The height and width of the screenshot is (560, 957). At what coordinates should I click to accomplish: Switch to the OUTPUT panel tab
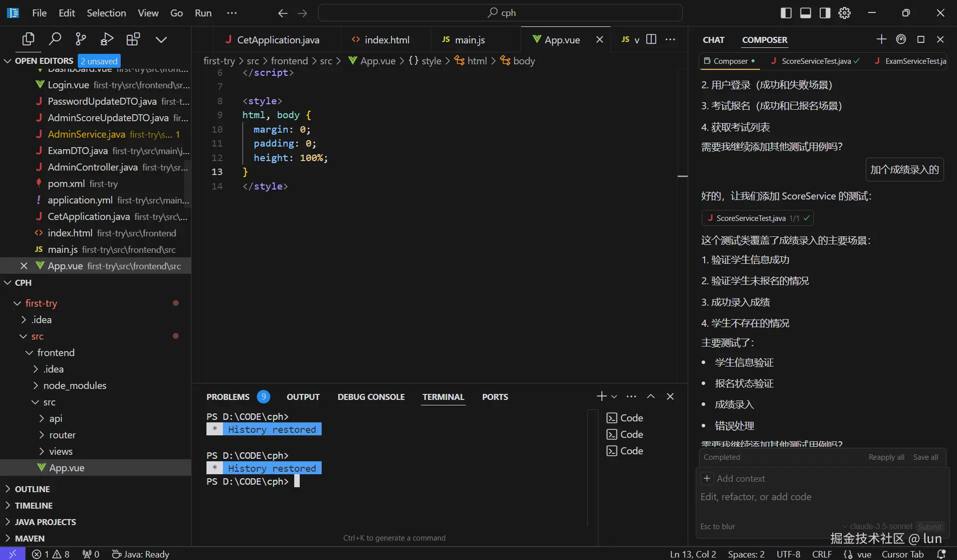[x=303, y=397]
